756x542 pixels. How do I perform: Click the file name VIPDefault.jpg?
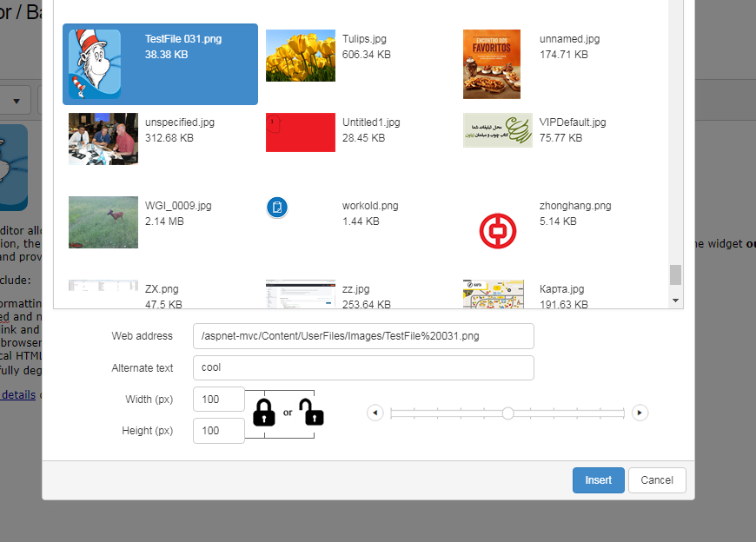[573, 122]
